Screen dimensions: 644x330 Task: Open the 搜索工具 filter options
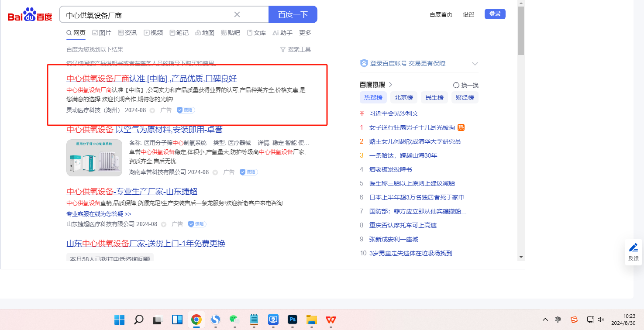[296, 49]
